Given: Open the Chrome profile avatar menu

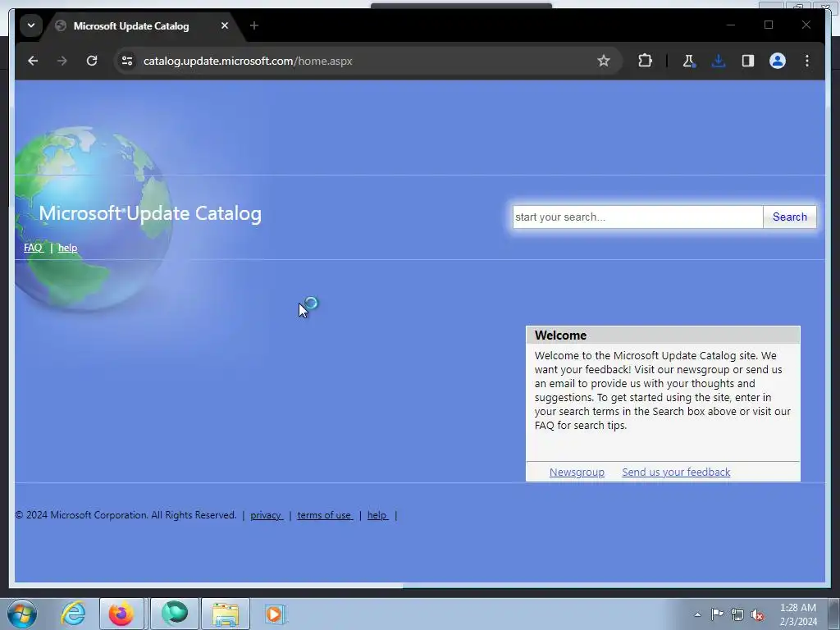Looking at the screenshot, I should coord(778,61).
